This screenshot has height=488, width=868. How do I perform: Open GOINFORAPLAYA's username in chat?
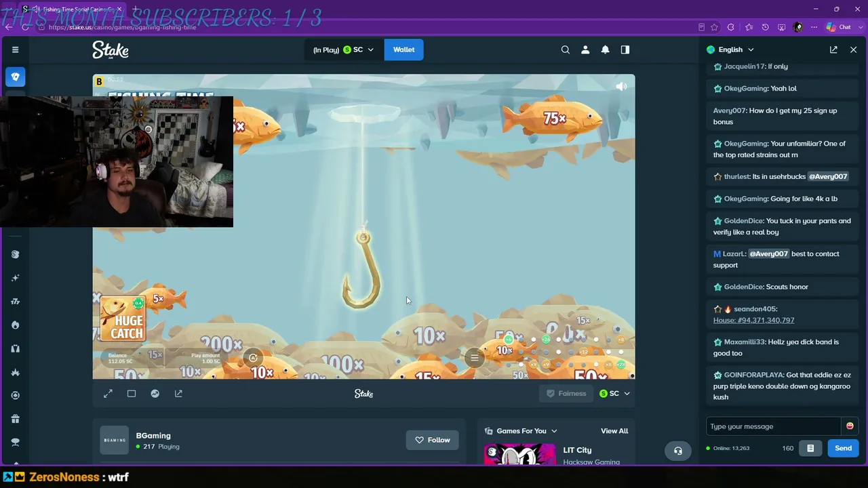pos(753,375)
